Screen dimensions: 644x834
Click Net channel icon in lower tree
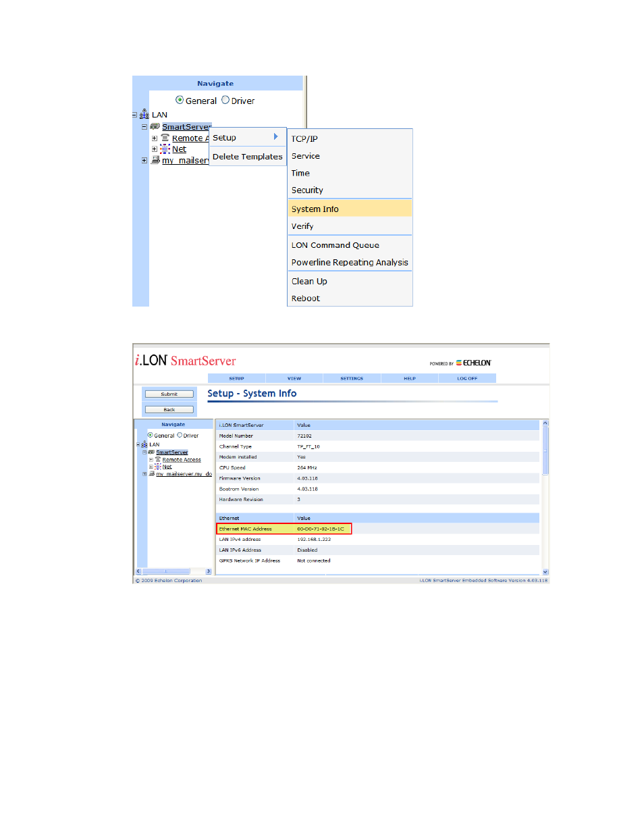pyautogui.click(x=158, y=467)
